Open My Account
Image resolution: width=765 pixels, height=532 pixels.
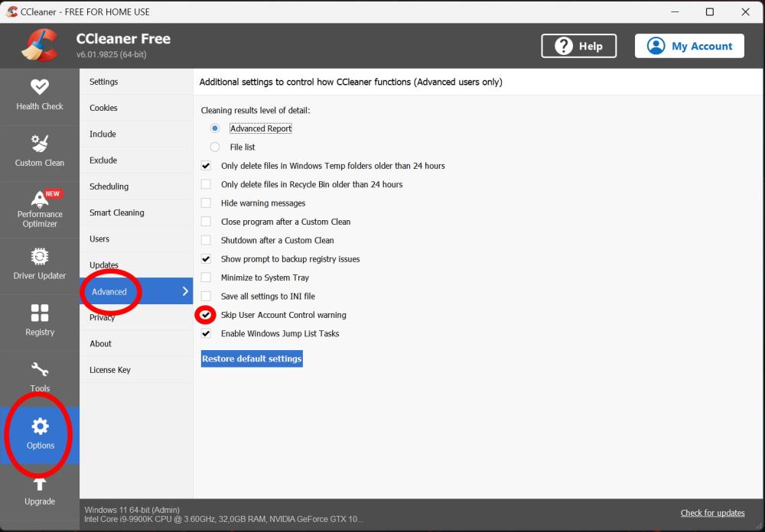tap(689, 46)
